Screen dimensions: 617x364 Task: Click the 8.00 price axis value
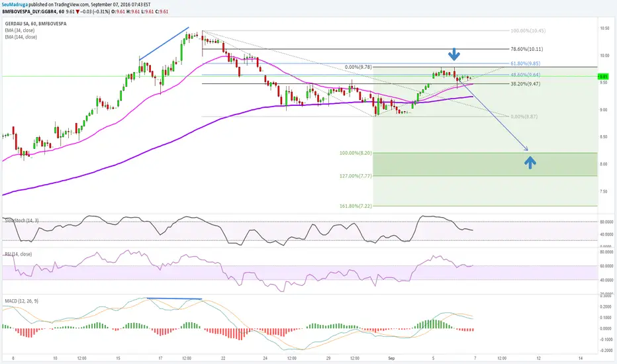pos(604,164)
